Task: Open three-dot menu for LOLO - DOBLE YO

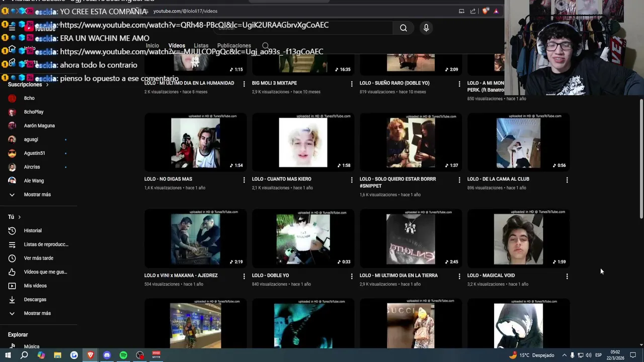Action: coord(352,276)
